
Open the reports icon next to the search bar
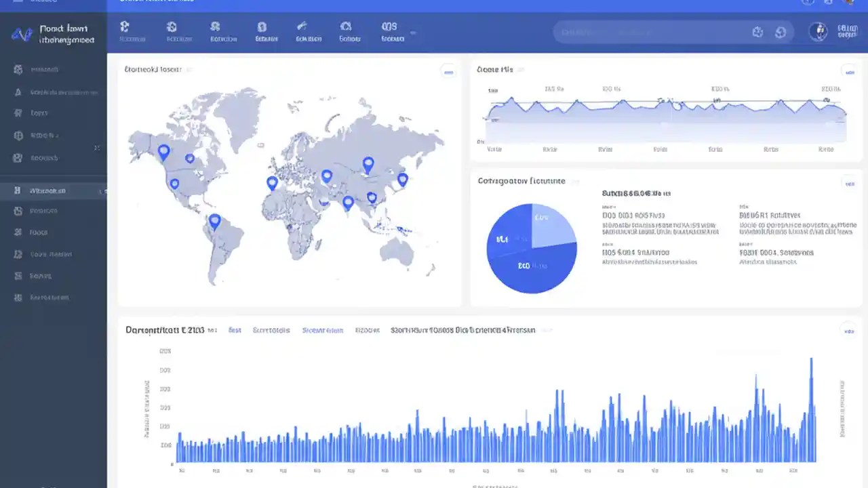(757, 31)
